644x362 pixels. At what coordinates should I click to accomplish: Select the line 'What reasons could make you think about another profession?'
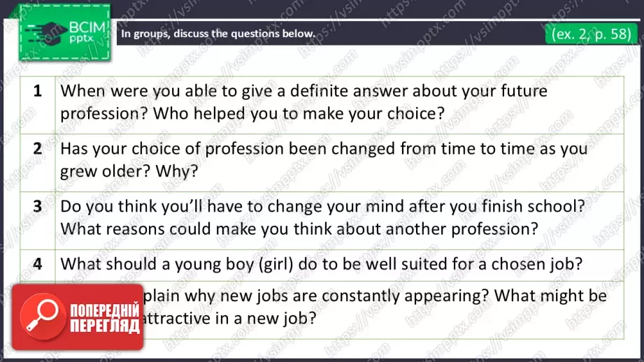click(299, 229)
